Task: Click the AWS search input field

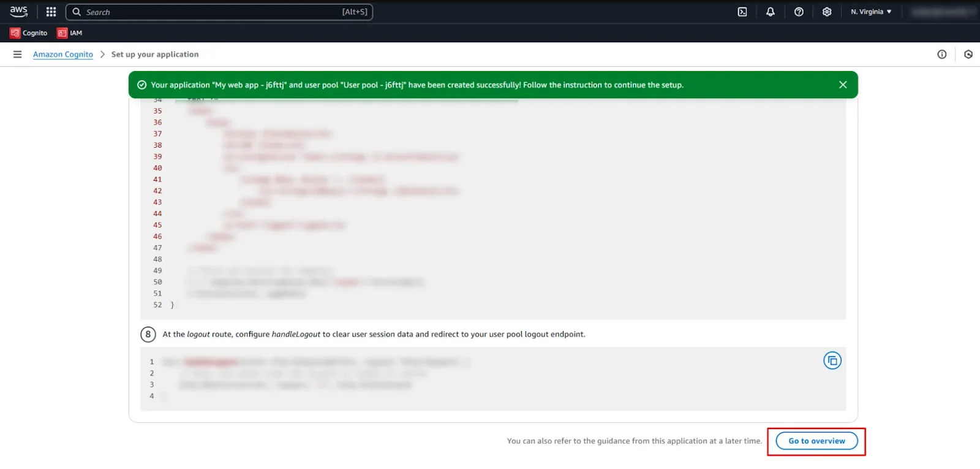Action: click(x=219, y=12)
